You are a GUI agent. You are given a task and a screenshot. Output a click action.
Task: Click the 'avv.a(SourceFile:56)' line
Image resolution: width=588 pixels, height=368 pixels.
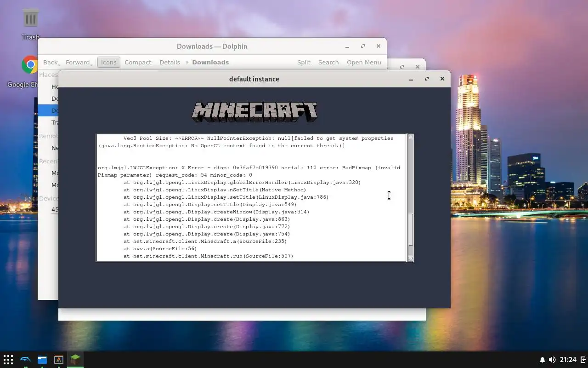pyautogui.click(x=160, y=248)
